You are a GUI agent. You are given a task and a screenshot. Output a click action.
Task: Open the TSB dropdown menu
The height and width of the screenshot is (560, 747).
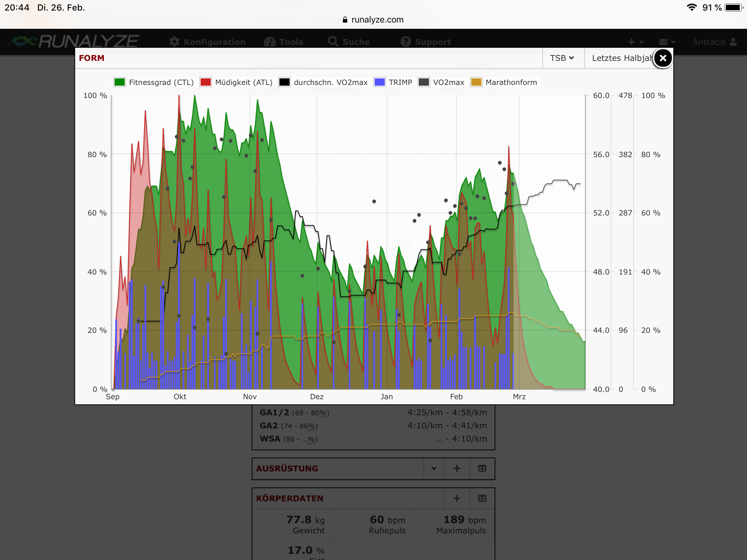562,58
